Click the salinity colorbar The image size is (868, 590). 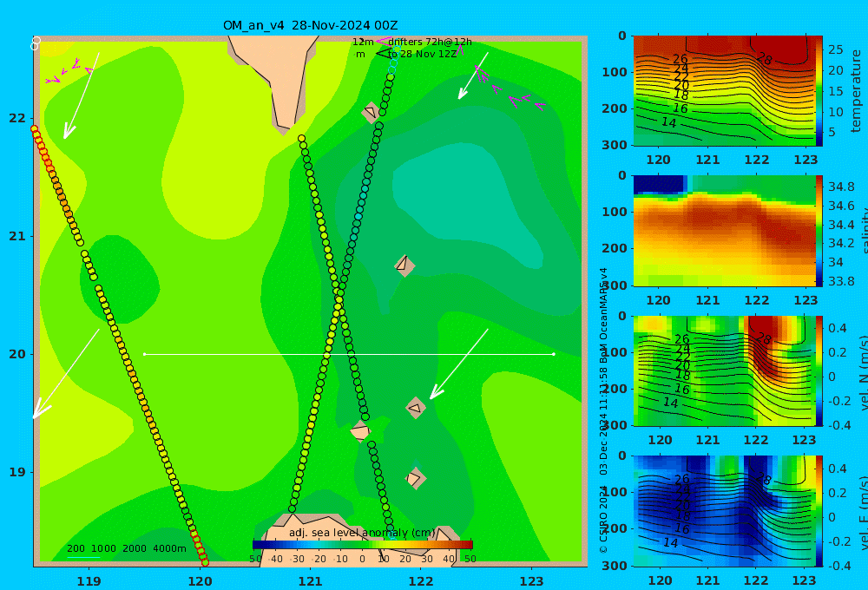tap(819, 231)
